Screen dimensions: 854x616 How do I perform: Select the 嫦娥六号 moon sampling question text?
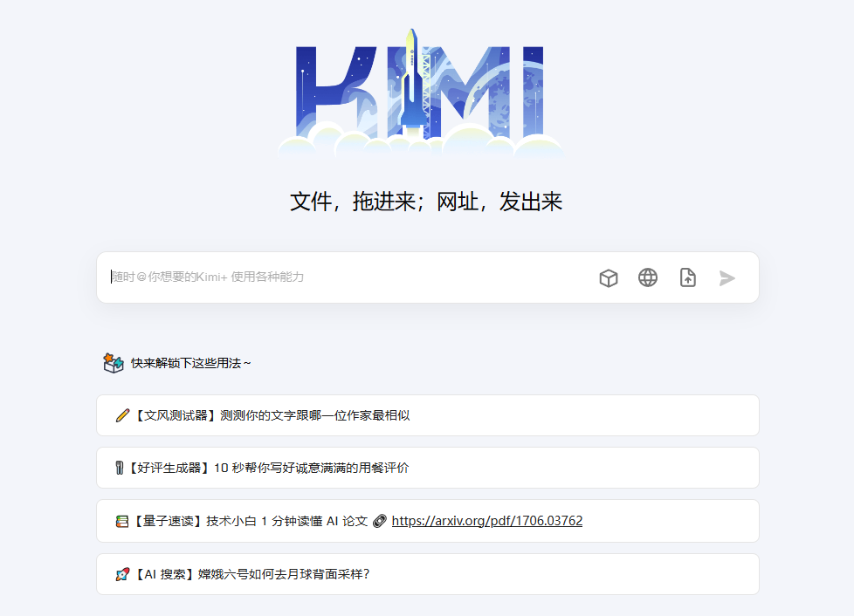click(x=251, y=574)
